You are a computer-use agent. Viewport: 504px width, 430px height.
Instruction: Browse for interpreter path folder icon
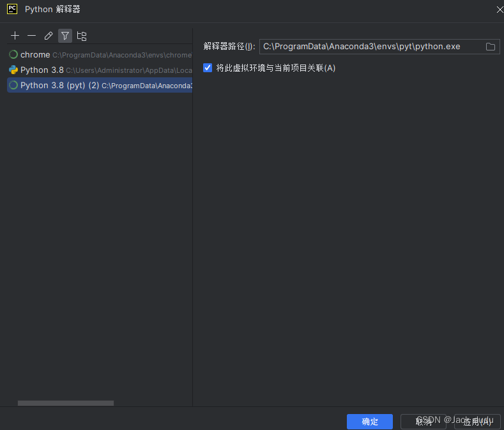(x=490, y=47)
